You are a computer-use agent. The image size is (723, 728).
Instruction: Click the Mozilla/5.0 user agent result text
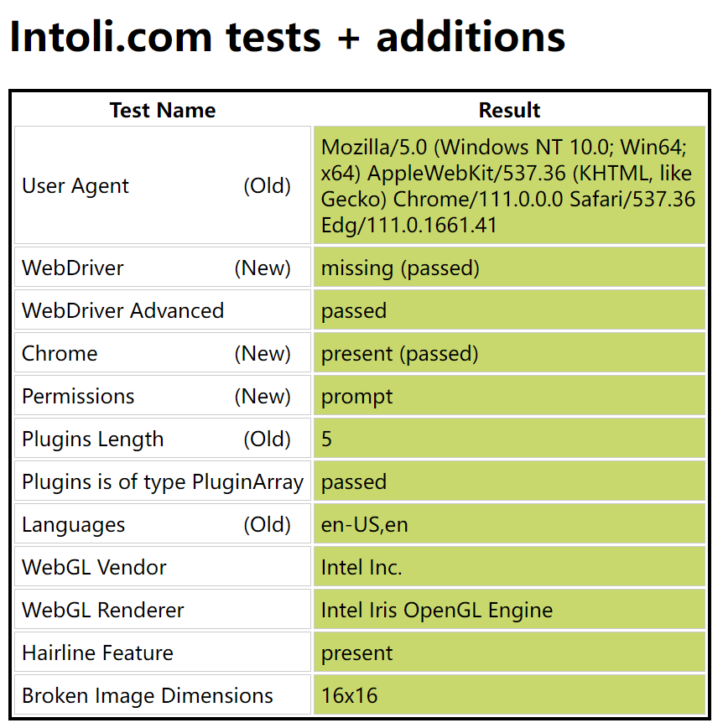[507, 186]
